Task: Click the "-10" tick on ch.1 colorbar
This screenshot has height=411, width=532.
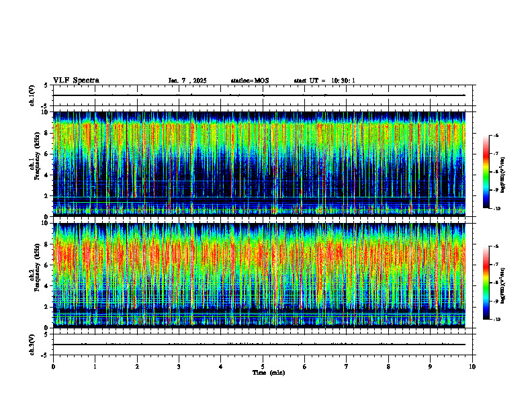Action: (x=497, y=209)
